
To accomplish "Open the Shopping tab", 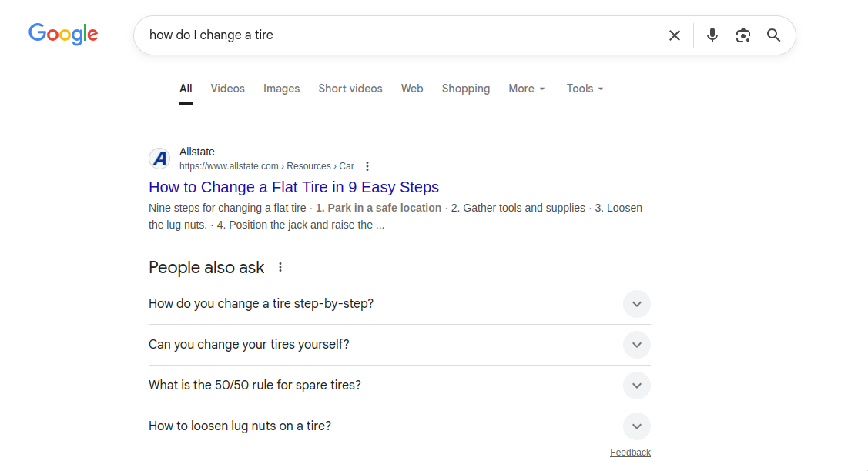I will pyautogui.click(x=465, y=89).
